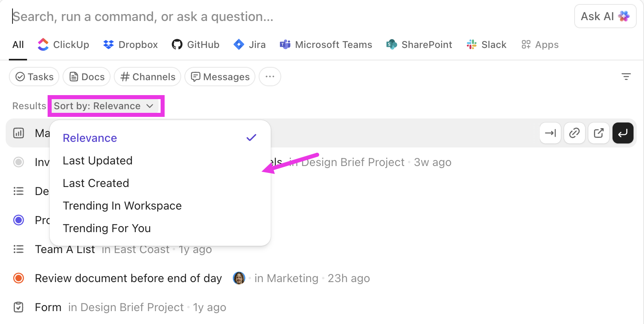This screenshot has width=644, height=324.
Task: Choose Last Updated sort option
Action: click(x=98, y=161)
